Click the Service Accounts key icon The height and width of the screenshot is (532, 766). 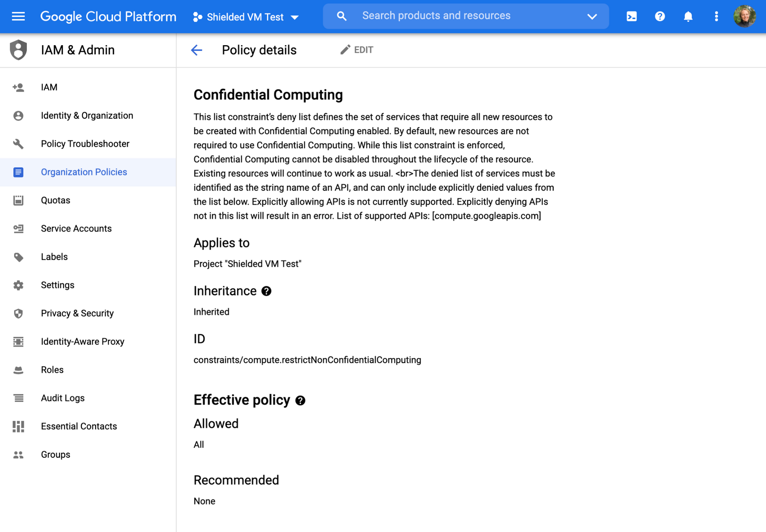[x=18, y=229]
